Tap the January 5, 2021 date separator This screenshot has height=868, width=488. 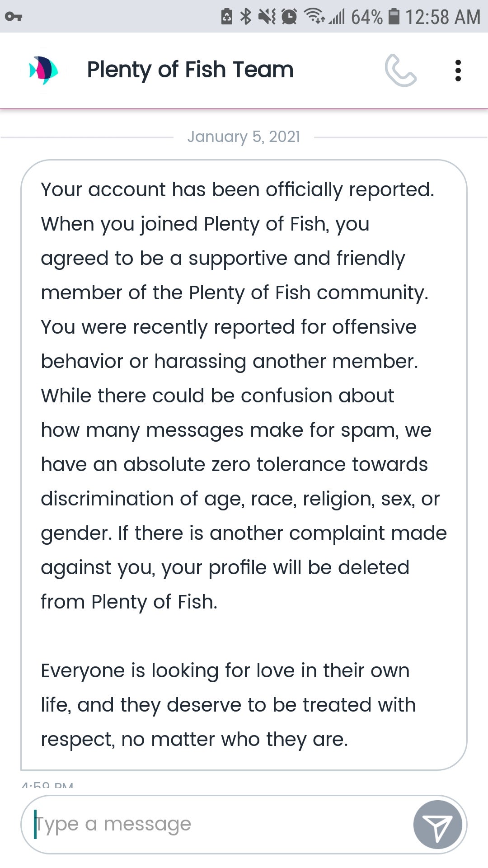(x=244, y=137)
